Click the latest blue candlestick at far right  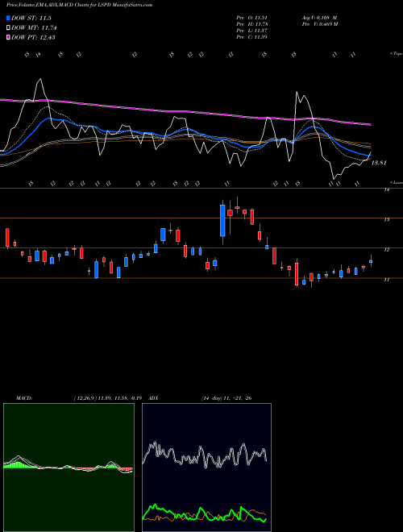pyautogui.click(x=371, y=261)
